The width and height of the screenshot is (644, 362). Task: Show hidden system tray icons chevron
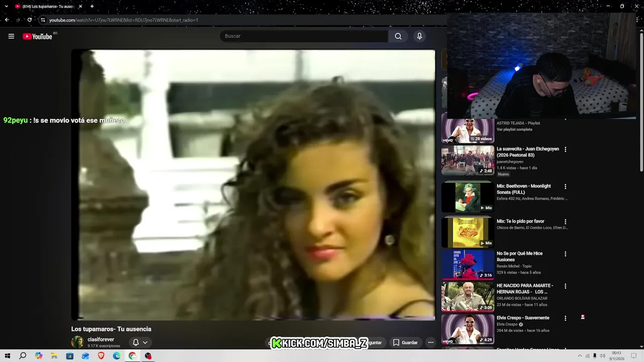point(580,355)
